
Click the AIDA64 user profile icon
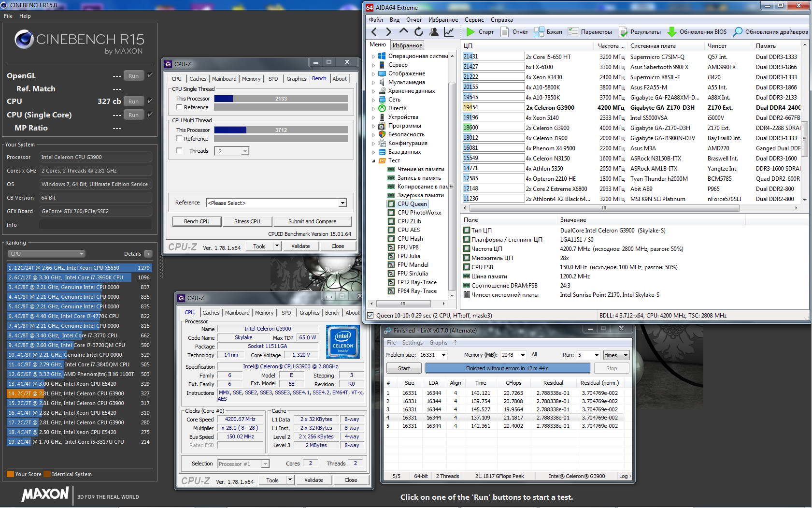click(x=434, y=32)
